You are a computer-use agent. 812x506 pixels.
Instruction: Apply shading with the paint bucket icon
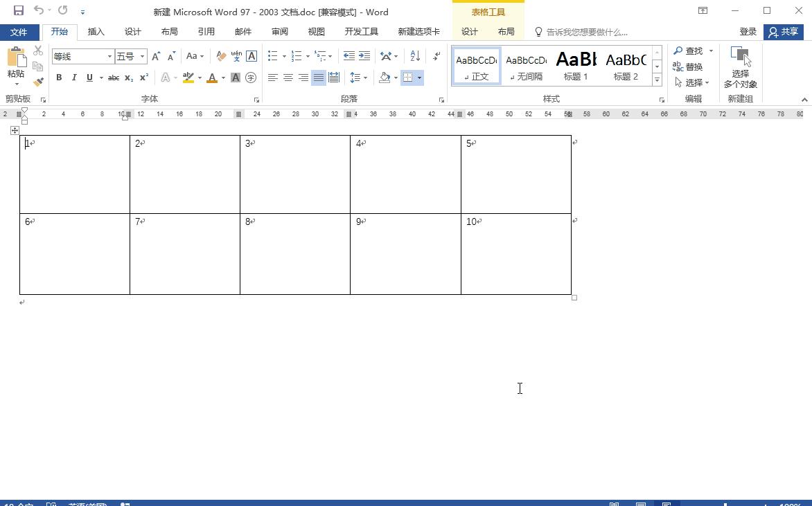point(385,78)
